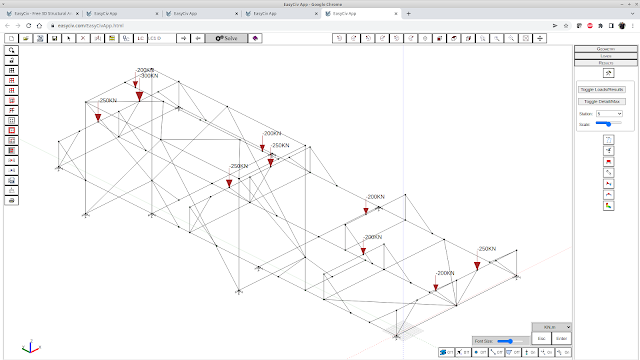The width and height of the screenshot is (640, 360).
Task: Click the divide-symbol icon at toolbar end
Action: point(540,38)
